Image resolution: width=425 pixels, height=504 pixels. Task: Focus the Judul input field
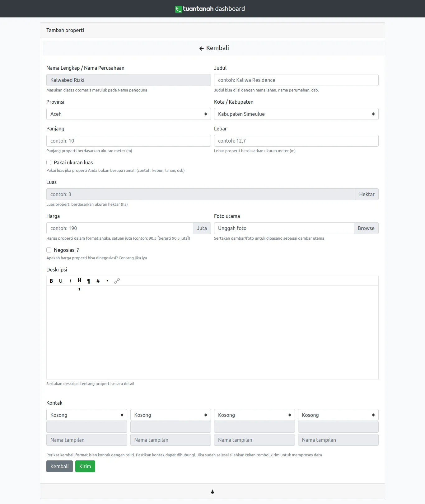[296, 80]
